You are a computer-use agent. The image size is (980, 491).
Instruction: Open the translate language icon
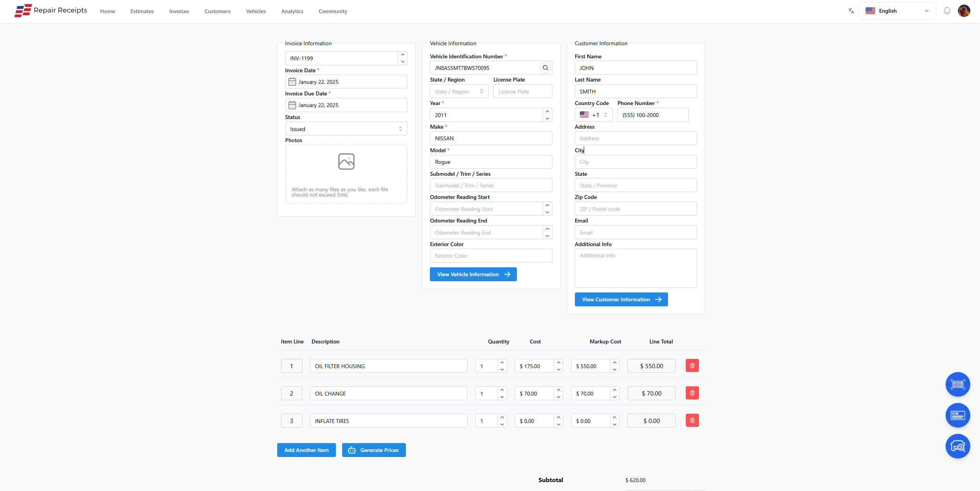(851, 11)
